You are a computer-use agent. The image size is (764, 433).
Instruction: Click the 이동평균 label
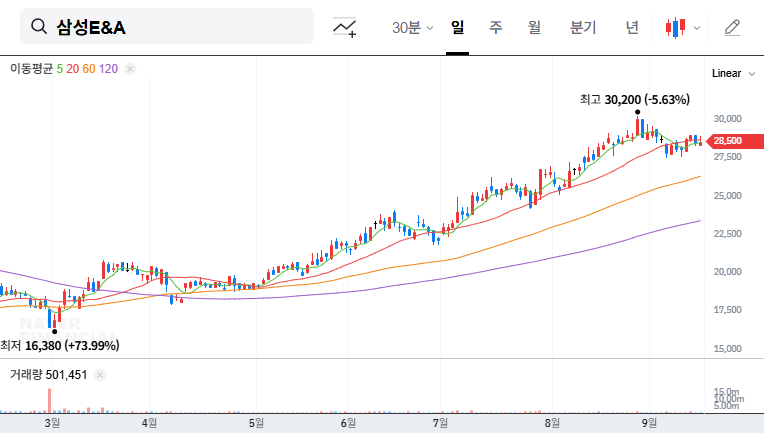[x=31, y=69]
